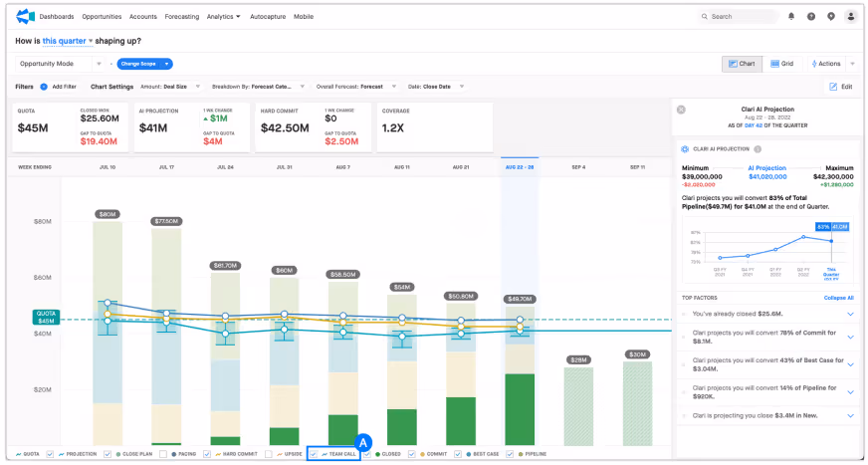Viewport: 868px width, 465px height.
Task: Switch to Chart view
Action: point(742,64)
